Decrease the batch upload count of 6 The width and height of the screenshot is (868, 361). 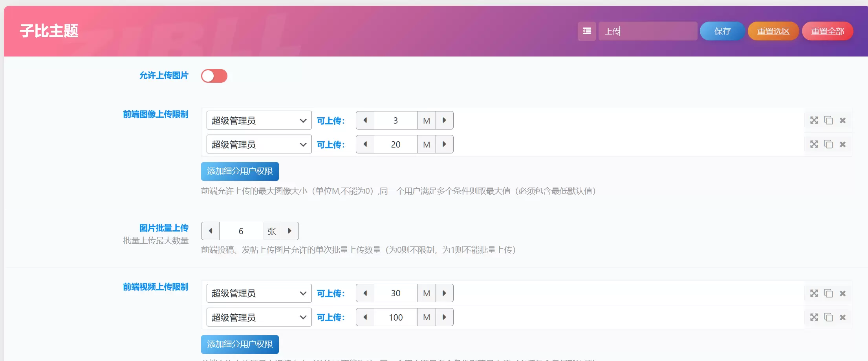[x=211, y=231]
